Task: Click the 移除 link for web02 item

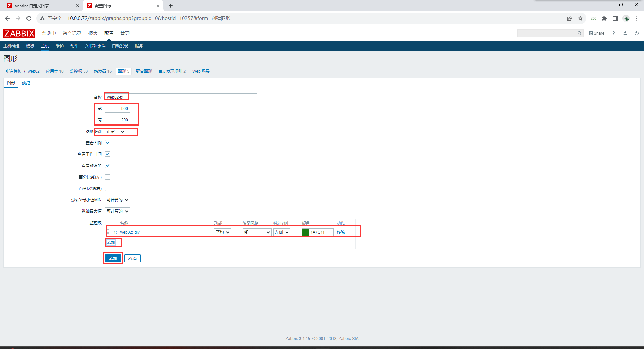Action: tap(340, 232)
